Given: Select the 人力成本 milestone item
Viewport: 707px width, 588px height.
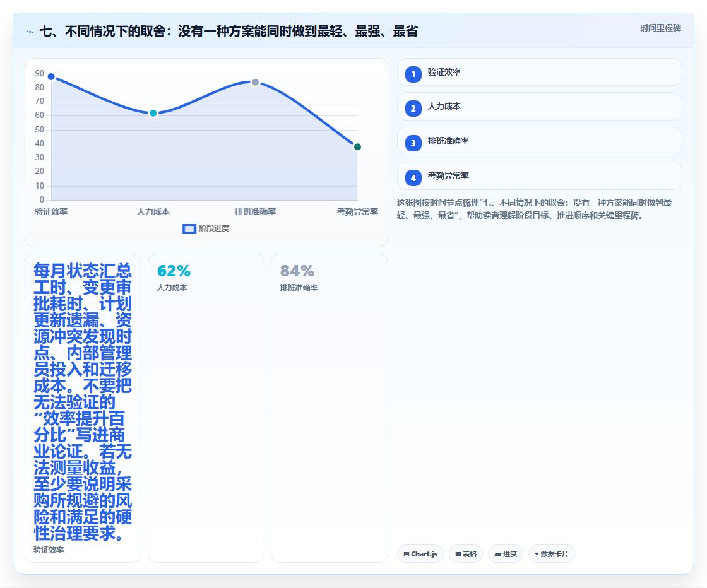Looking at the screenshot, I should 539,107.
